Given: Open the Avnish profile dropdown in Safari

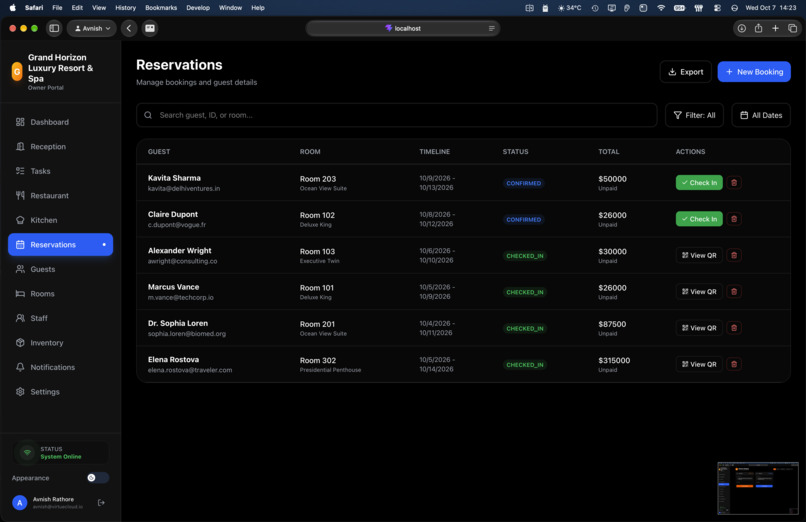Looking at the screenshot, I should tap(92, 28).
